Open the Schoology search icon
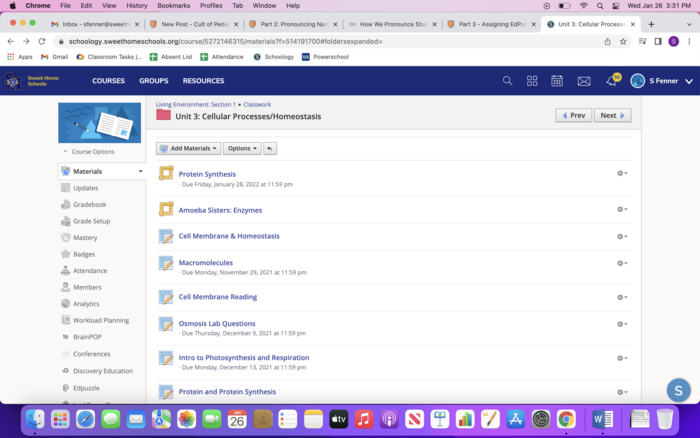Viewport: 700px width, 438px height. (x=507, y=81)
